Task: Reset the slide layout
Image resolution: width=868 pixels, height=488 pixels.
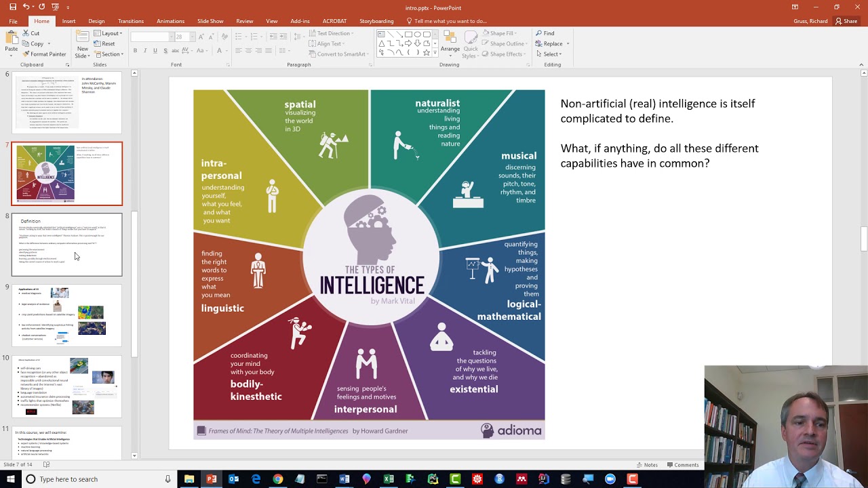Action: point(104,43)
